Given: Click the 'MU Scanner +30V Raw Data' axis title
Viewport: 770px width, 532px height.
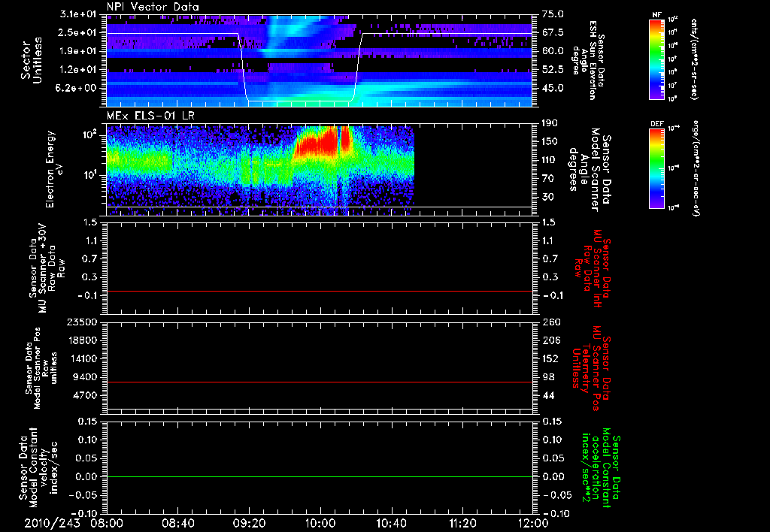Looking at the screenshot, I should click(47, 268).
